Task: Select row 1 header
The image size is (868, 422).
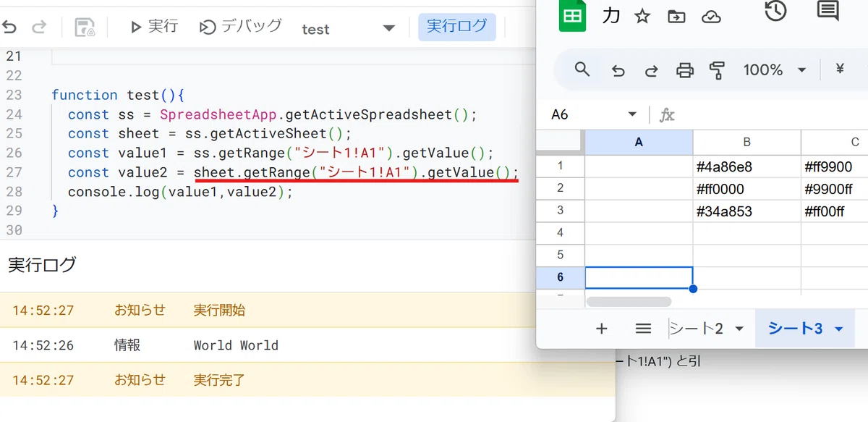Action: pyautogui.click(x=560, y=166)
